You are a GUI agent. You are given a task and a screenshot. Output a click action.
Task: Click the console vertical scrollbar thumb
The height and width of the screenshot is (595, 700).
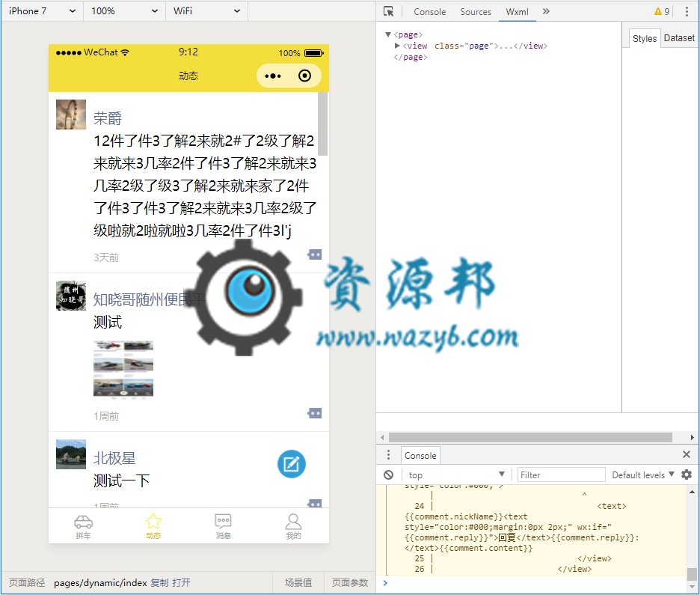[692, 573]
